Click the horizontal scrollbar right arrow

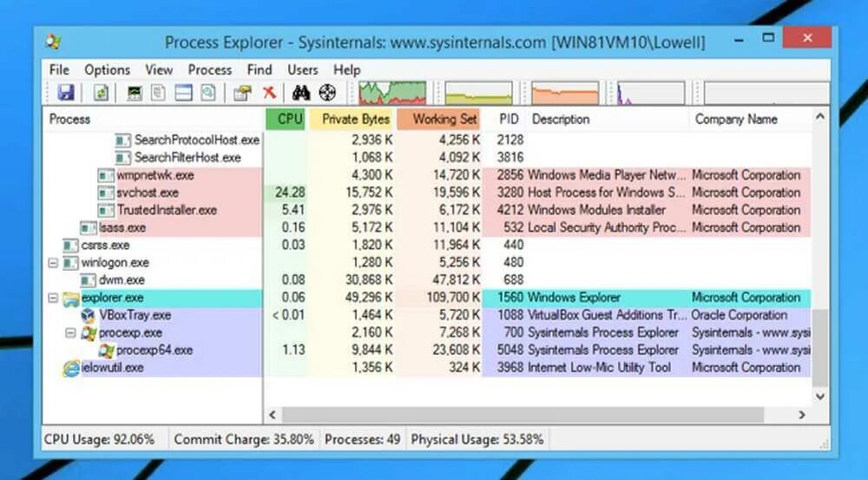coord(802,414)
